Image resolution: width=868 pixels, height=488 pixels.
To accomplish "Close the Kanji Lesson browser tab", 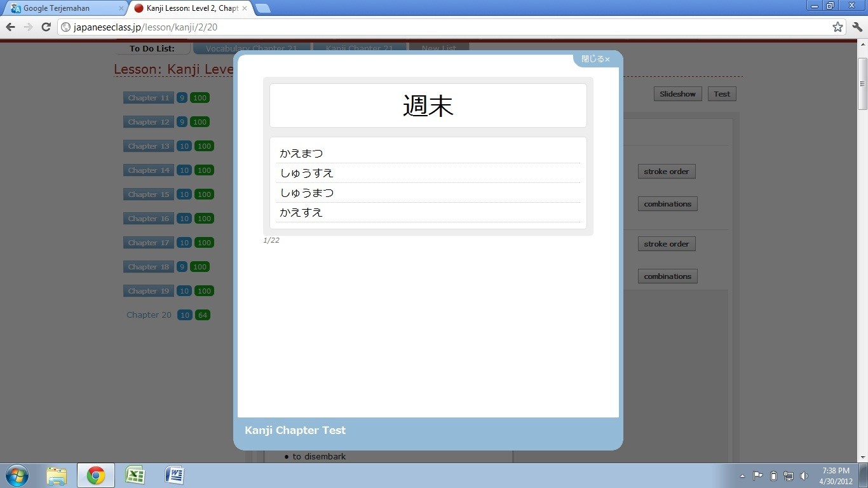I will point(245,8).
